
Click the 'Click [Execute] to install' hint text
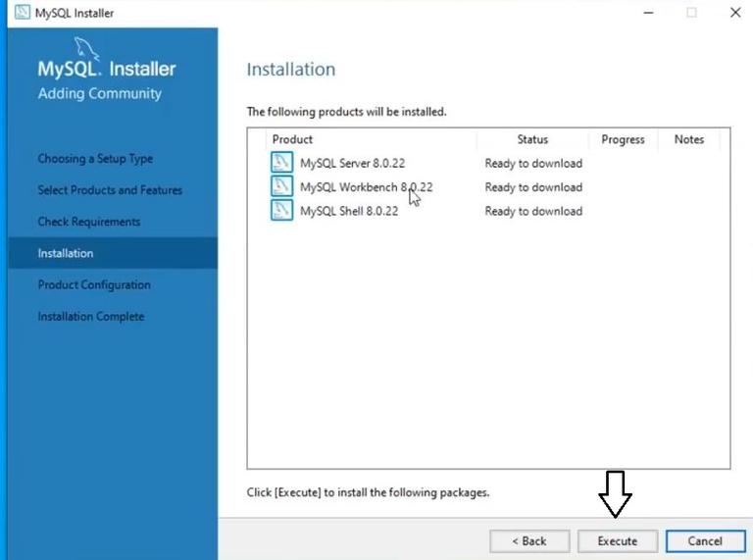(368, 492)
